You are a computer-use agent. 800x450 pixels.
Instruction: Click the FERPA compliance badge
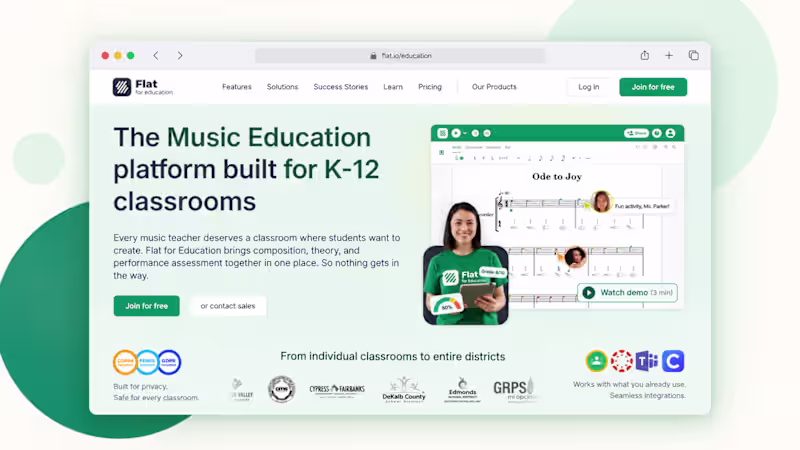[x=147, y=362]
